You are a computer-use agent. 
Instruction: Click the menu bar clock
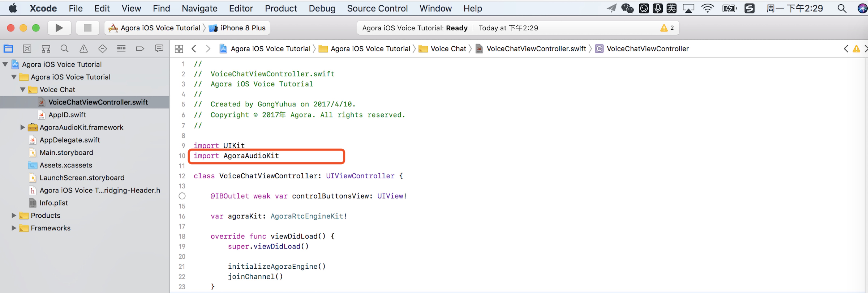coord(794,9)
